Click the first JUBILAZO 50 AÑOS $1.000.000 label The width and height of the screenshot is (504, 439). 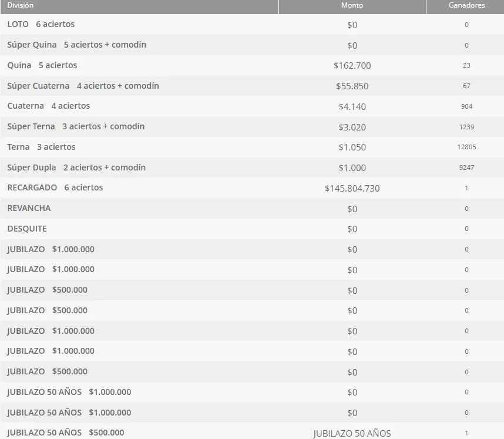tap(69, 392)
